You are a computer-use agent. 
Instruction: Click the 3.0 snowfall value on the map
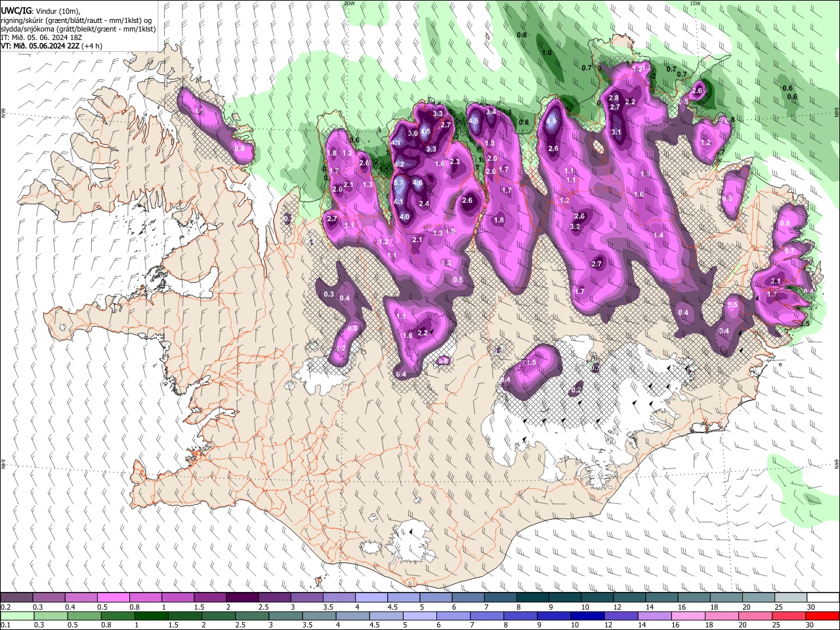coord(413,133)
